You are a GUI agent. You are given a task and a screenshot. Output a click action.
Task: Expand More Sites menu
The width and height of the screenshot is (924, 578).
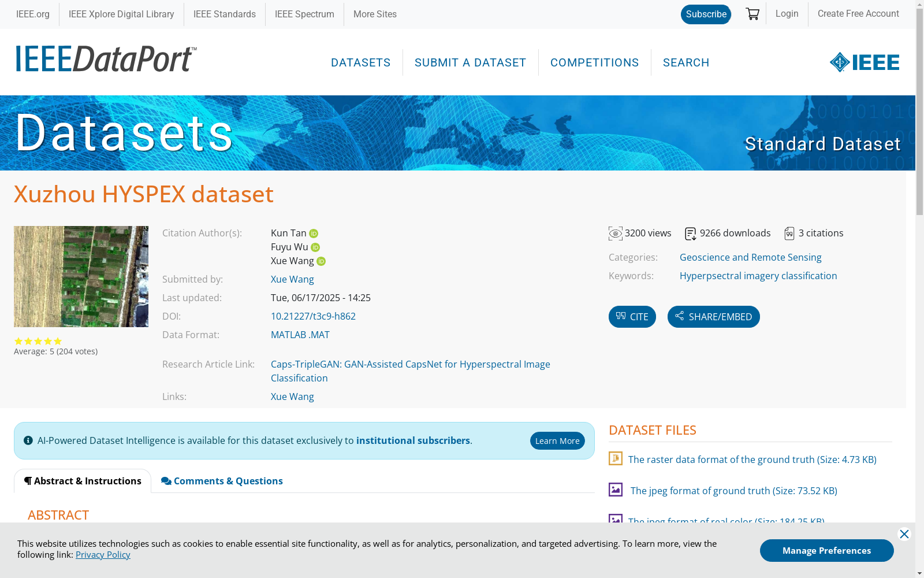point(375,14)
